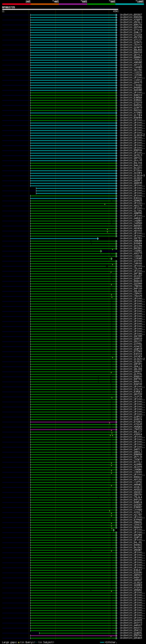Select hit UniRef100_B3DIU1
The image size is (146, 644).
click(x=131, y=198)
